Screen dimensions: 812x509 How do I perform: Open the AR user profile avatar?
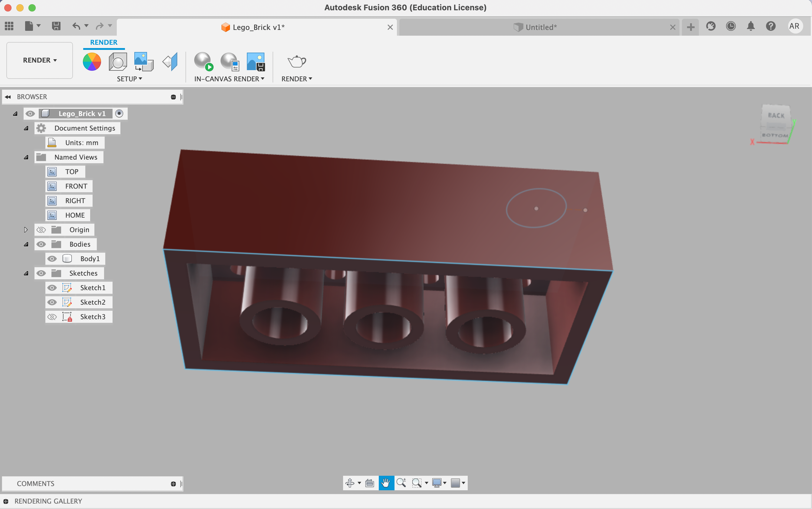tap(794, 26)
